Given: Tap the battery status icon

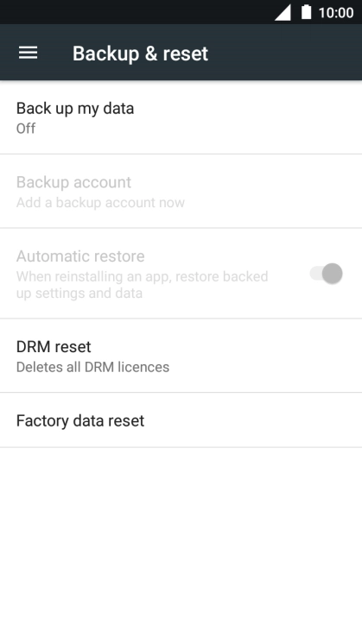Looking at the screenshot, I should pyautogui.click(x=306, y=12).
